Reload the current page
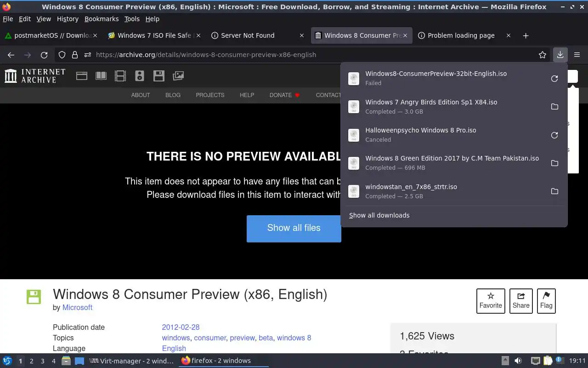Image resolution: width=588 pixels, height=368 pixels. coord(44,55)
